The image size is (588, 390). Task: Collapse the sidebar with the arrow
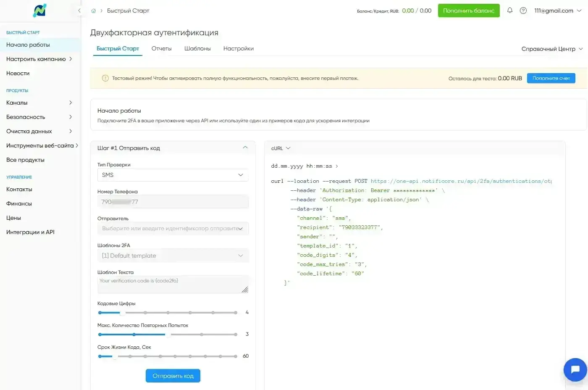(x=79, y=11)
